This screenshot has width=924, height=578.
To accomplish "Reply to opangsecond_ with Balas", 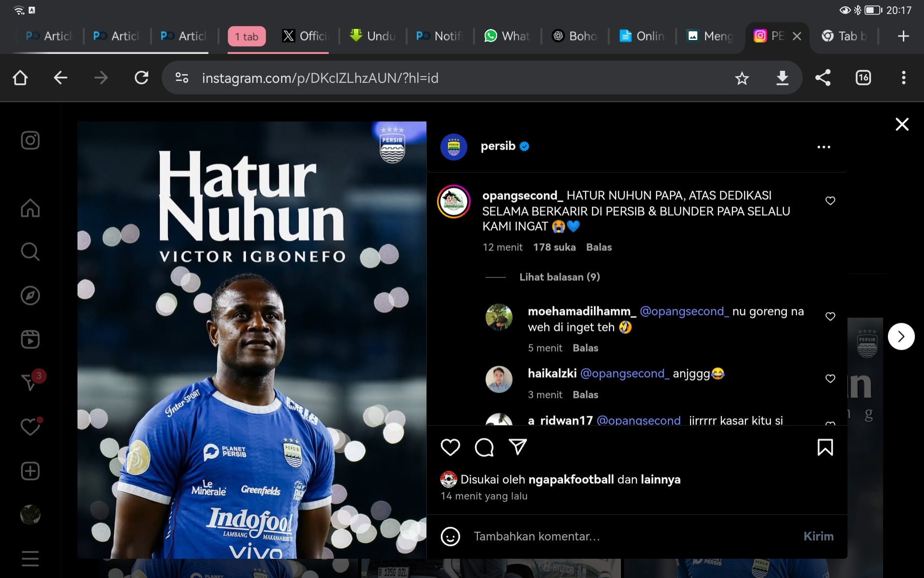I will coord(599,247).
